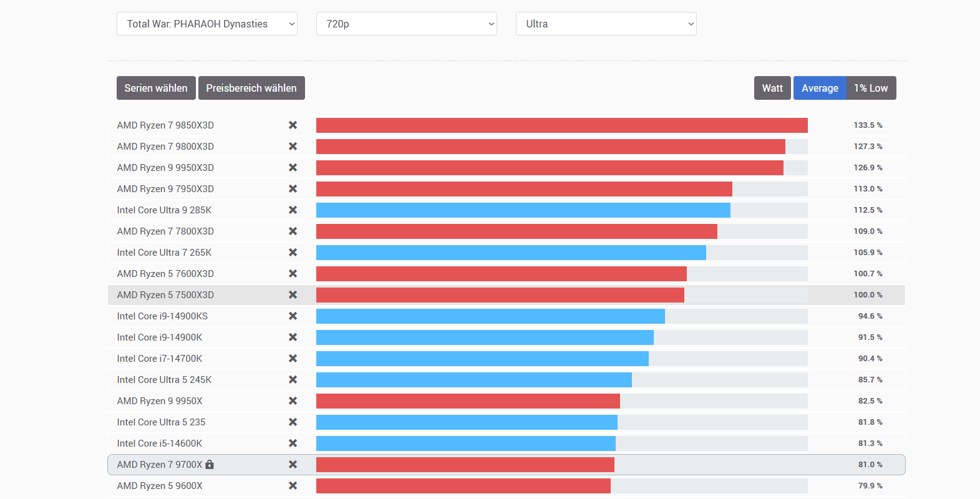Viewport: 980px width, 499px height.
Task: Remove AMD Ryzen 5 7500X3D row
Action: 293,295
